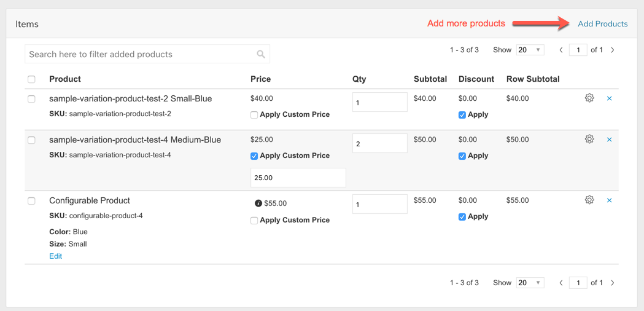Open gear settings for Configurable Product row
644x311 pixels.
[x=589, y=200]
